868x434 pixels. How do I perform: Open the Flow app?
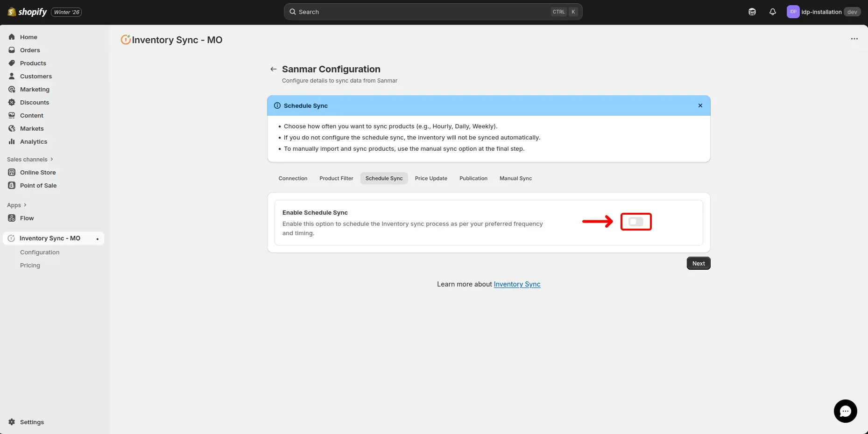coord(26,218)
